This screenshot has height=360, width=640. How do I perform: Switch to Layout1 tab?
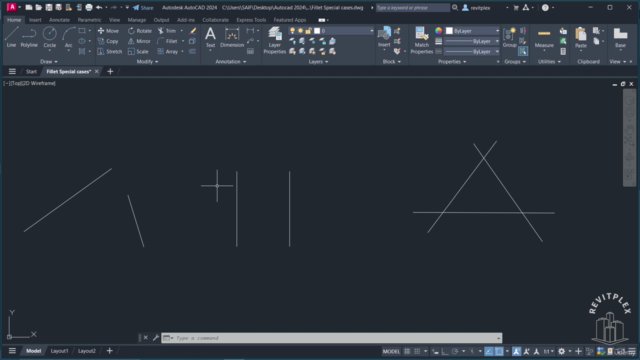point(59,351)
